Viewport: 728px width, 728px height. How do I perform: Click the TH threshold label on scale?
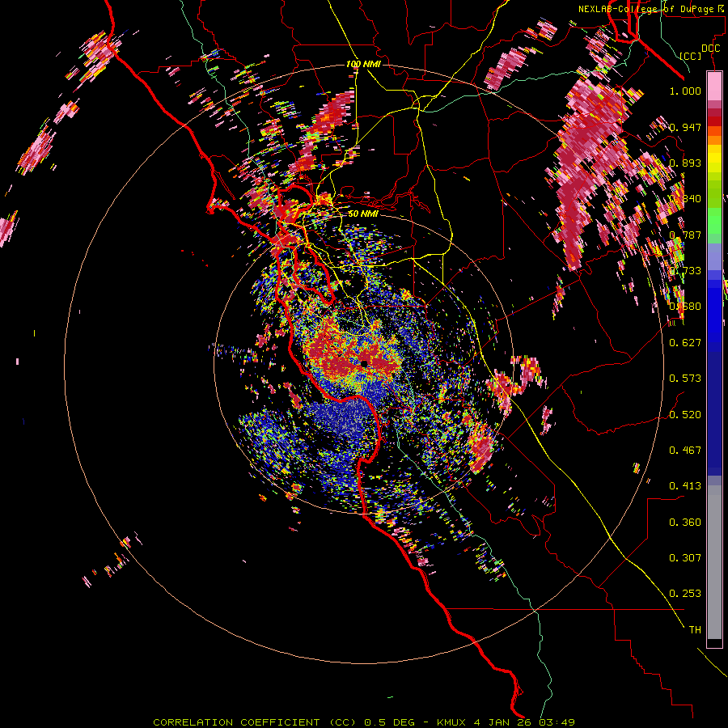click(x=695, y=629)
